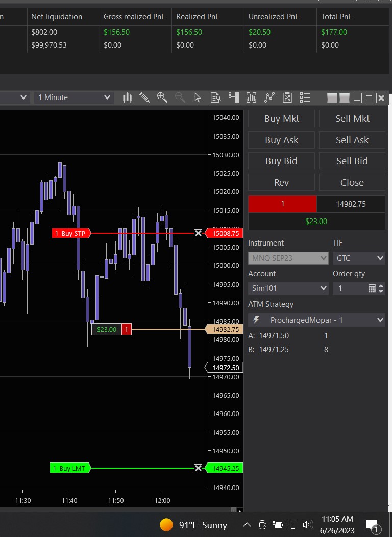The image size is (392, 537).
Task: Expand the dropdown left of 1 Minute
Action: point(23,97)
